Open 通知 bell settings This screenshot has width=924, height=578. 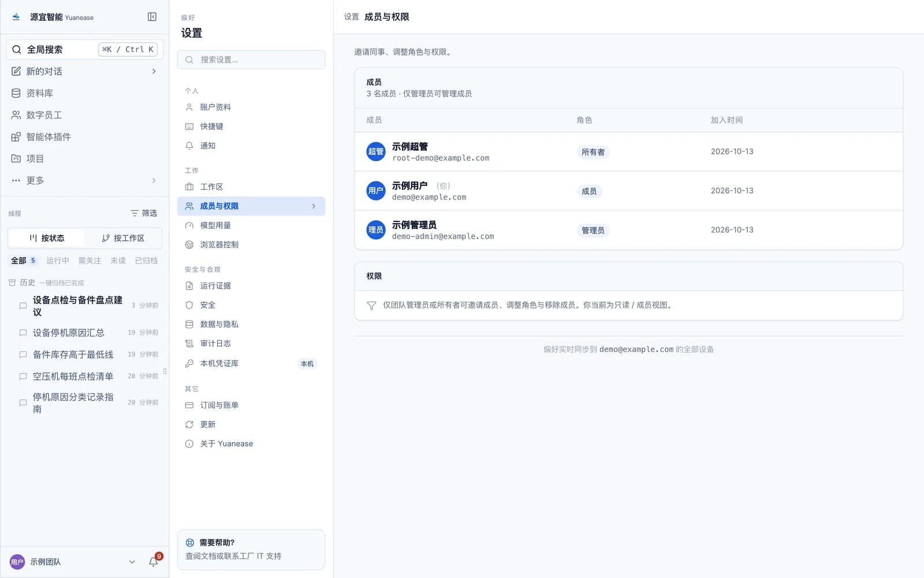tap(251, 146)
